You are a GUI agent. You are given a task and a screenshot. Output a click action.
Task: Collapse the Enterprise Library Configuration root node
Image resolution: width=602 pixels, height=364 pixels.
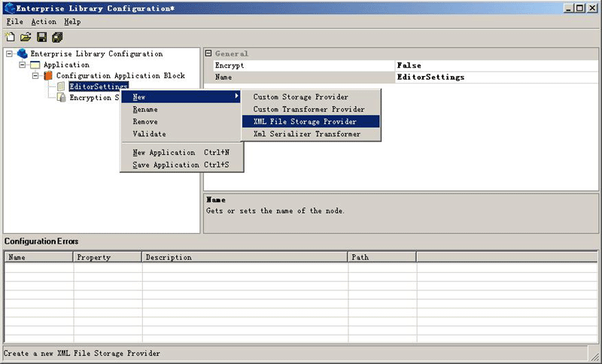pyautogui.click(x=10, y=54)
